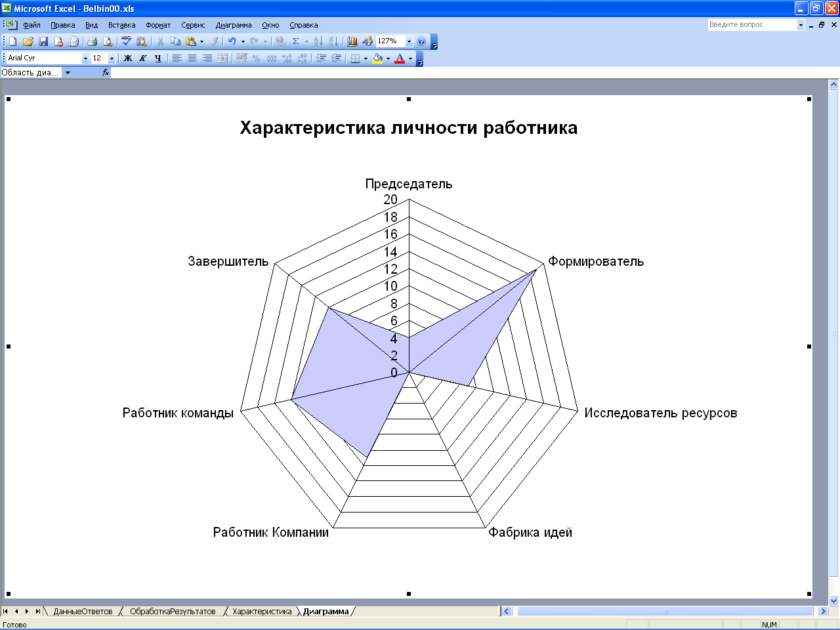Click the vertical scrollbar down arrow
840x630 pixels.
coord(834,600)
